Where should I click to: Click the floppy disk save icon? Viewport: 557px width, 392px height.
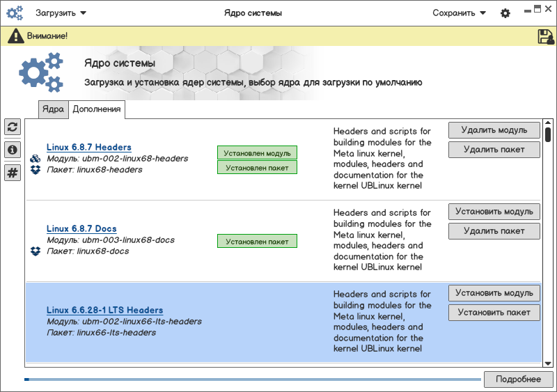click(x=546, y=36)
